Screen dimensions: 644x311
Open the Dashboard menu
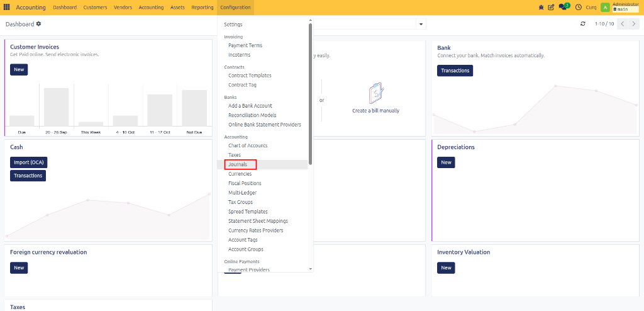click(x=65, y=8)
